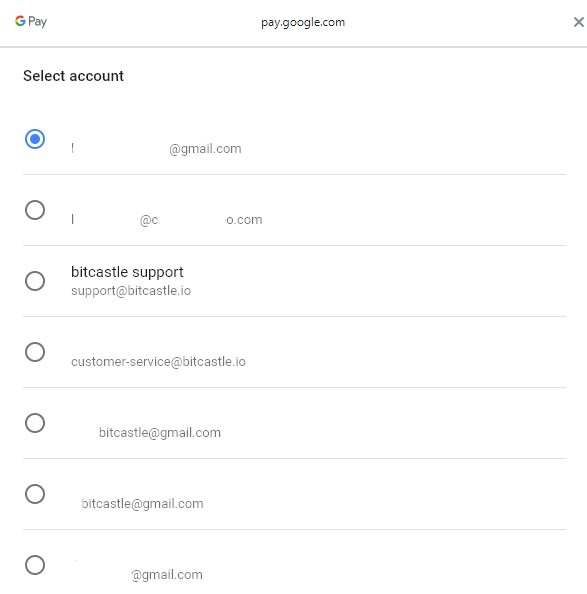Select the bitcastle support radio button
Image resolution: width=587 pixels, height=594 pixels.
(35, 281)
